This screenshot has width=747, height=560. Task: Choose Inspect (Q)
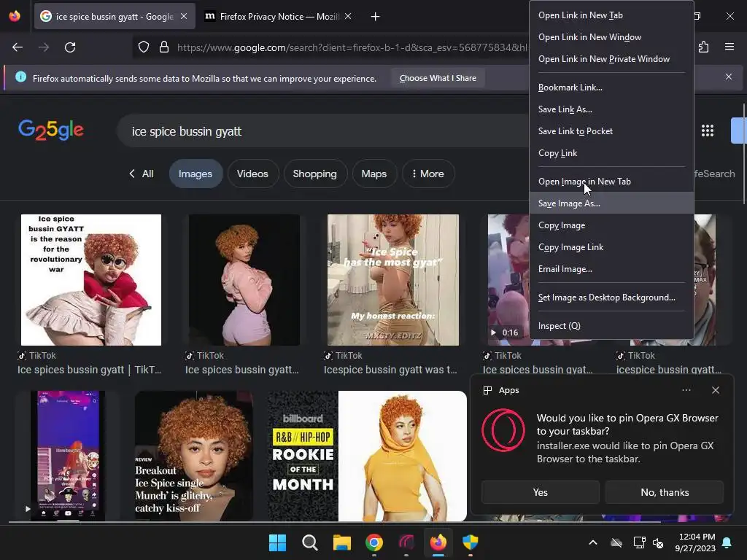pyautogui.click(x=611, y=326)
